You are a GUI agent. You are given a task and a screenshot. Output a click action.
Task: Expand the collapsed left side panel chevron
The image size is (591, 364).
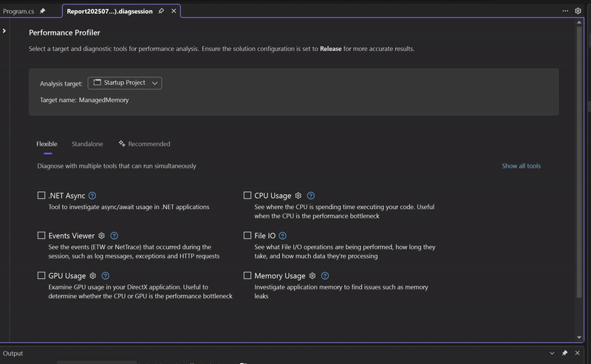coord(4,31)
